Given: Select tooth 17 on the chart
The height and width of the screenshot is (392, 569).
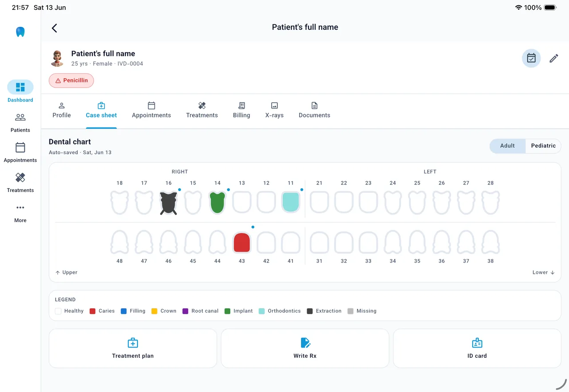Looking at the screenshot, I should tap(144, 203).
